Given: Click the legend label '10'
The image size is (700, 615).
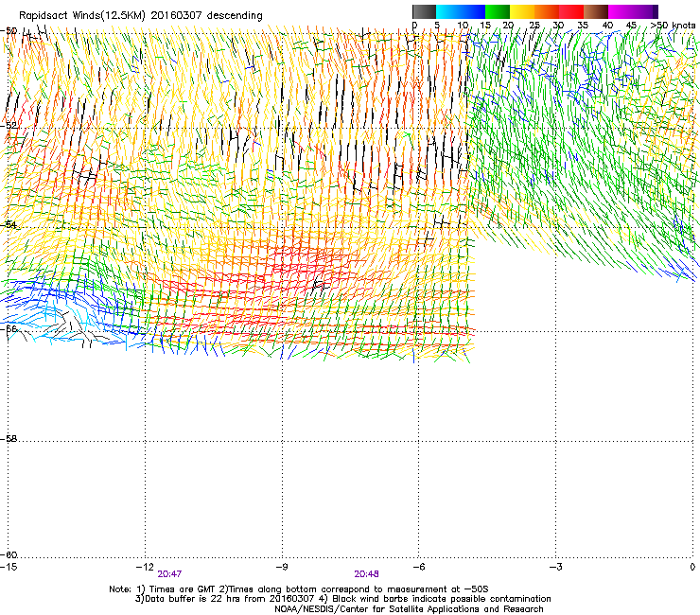Looking at the screenshot, I should click(x=462, y=25).
